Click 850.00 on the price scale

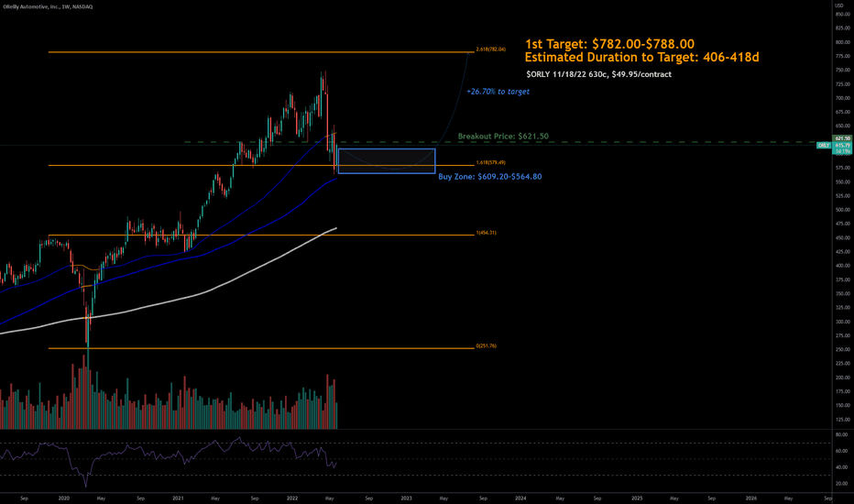tap(843, 14)
